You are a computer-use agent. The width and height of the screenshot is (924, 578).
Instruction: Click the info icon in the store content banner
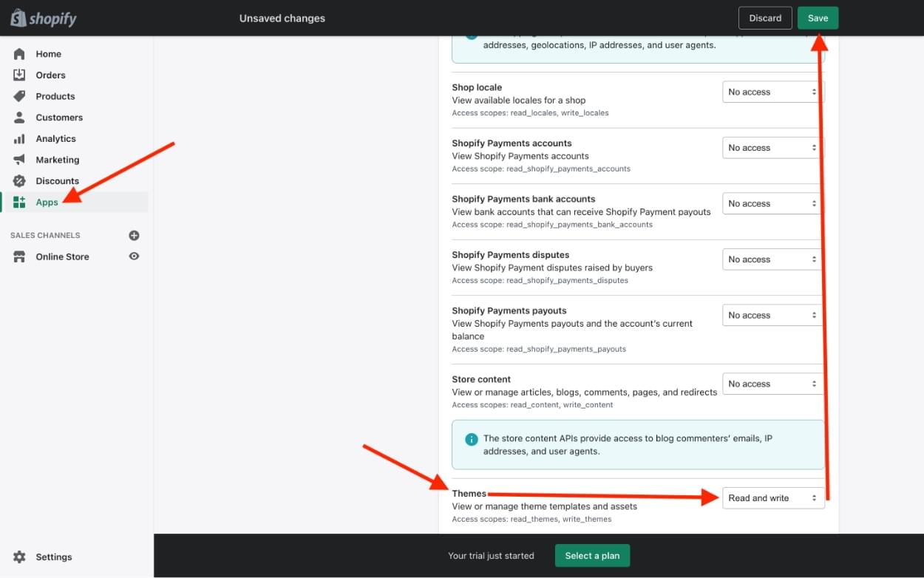click(x=471, y=438)
